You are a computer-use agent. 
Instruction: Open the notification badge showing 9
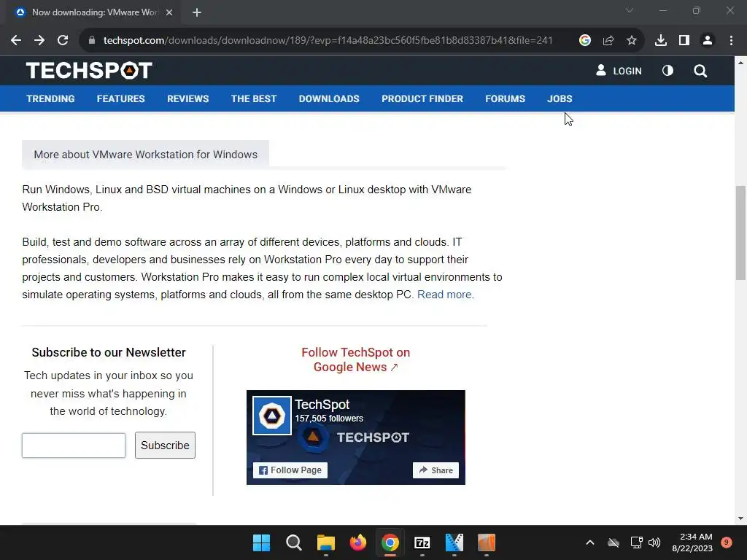(x=727, y=542)
